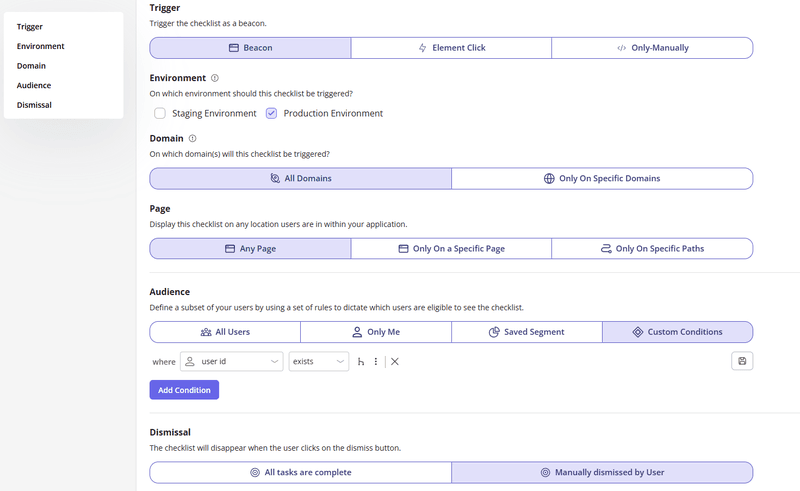Click the save segment icon button
The image size is (800, 491).
click(x=742, y=361)
